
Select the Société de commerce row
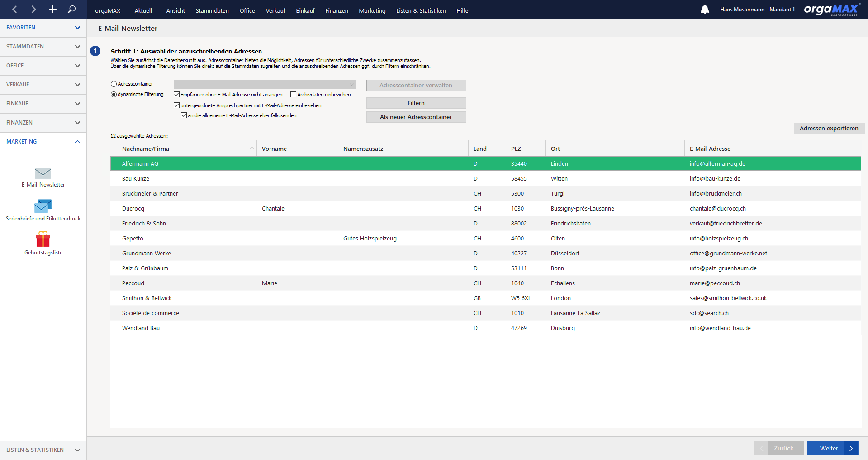pos(486,313)
